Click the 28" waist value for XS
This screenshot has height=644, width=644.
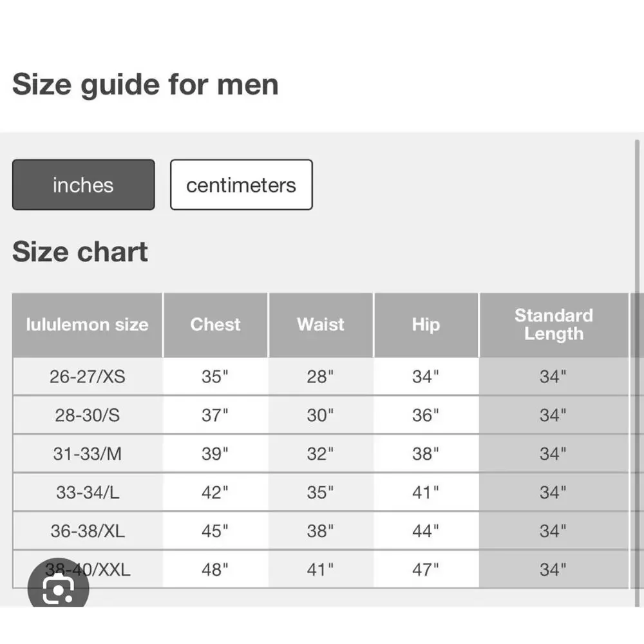(321, 376)
